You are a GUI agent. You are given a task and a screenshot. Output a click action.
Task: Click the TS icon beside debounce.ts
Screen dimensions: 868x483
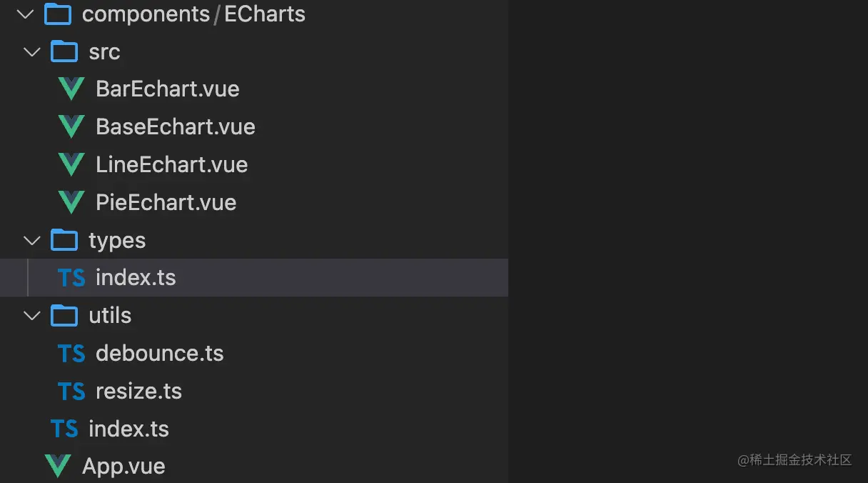(71, 354)
